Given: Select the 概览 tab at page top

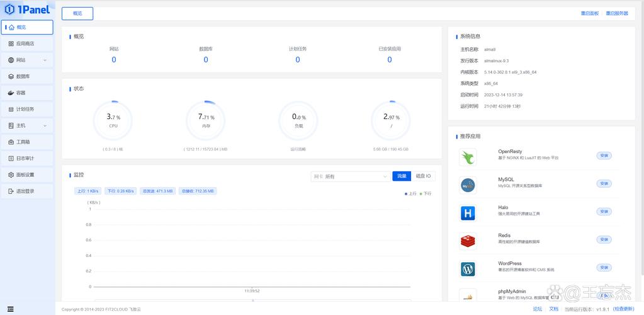Looking at the screenshot, I should (77, 13).
